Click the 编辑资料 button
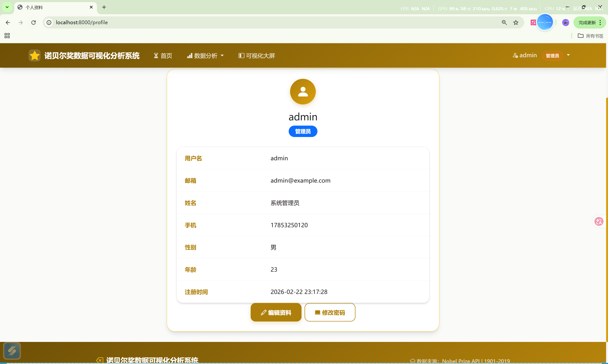This screenshot has height=364, width=608. [276, 312]
